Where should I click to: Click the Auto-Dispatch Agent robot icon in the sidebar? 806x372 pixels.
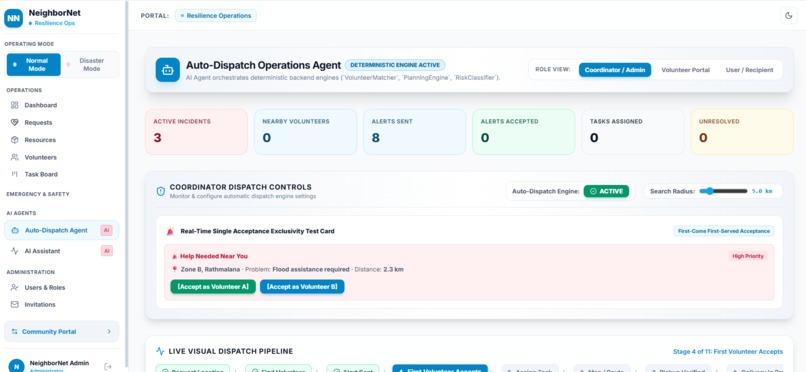coord(14,230)
